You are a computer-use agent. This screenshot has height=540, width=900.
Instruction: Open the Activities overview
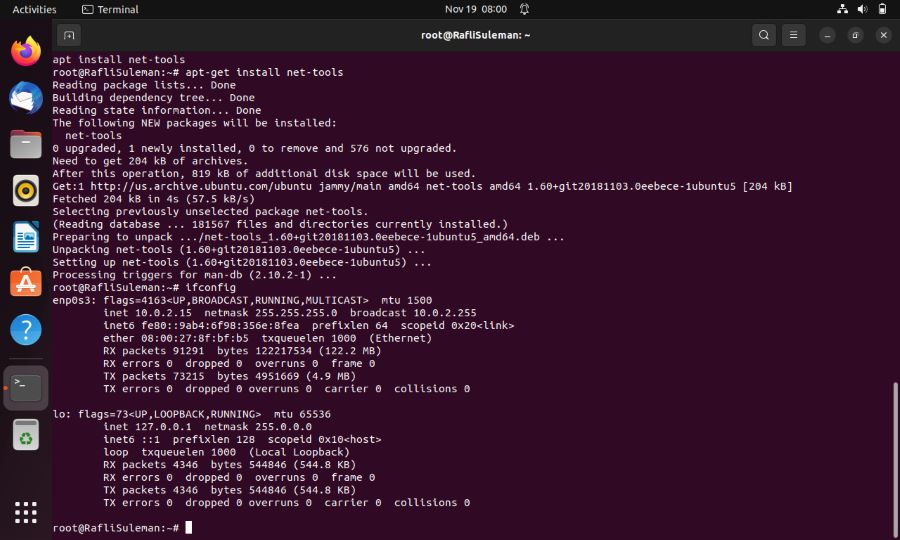coord(34,9)
